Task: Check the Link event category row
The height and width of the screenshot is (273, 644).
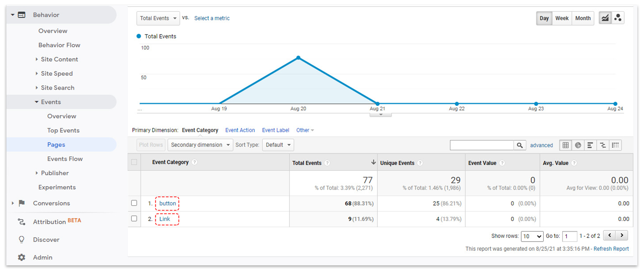Action: 134,219
